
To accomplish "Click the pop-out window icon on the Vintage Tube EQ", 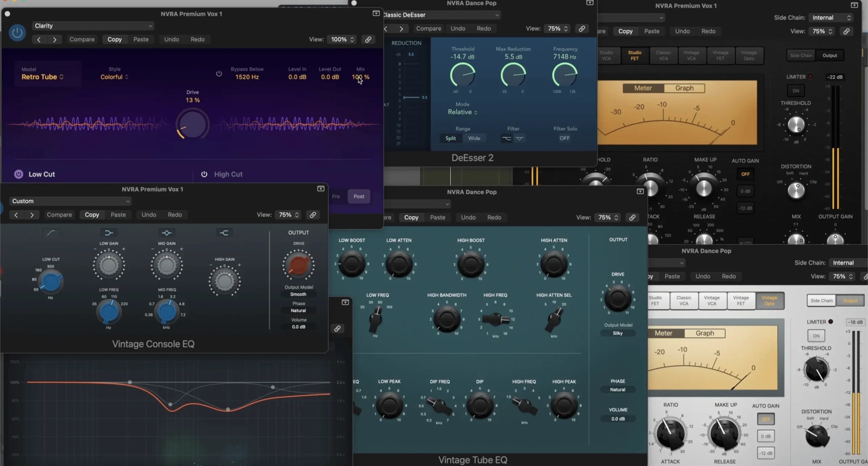I will 640,191.
